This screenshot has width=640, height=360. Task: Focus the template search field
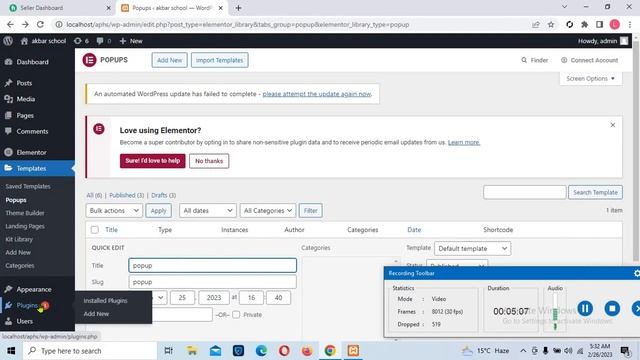click(x=524, y=192)
